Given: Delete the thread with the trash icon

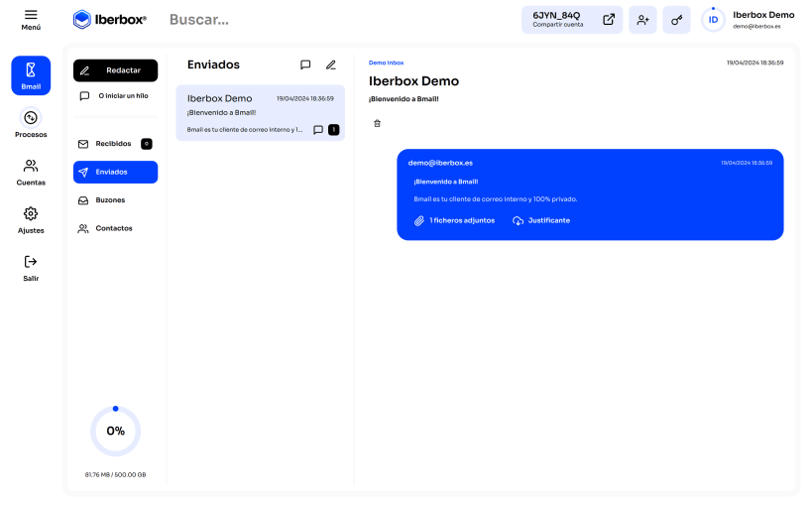Looking at the screenshot, I should (x=377, y=123).
